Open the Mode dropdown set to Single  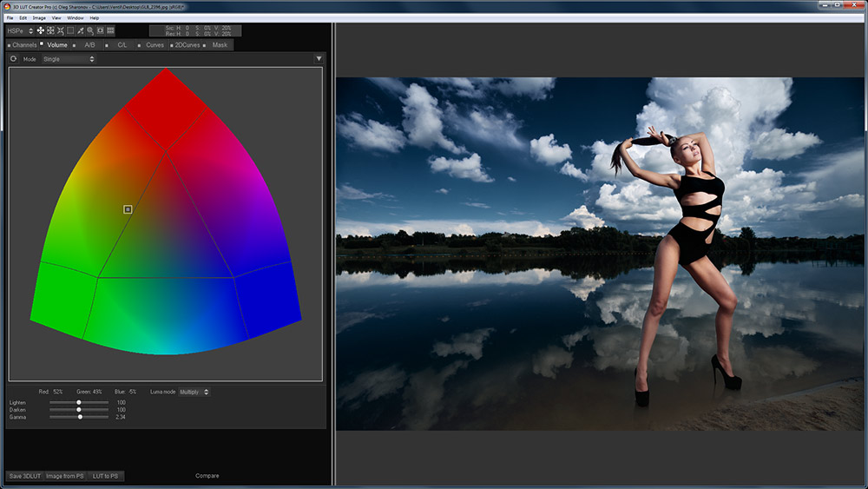point(69,59)
